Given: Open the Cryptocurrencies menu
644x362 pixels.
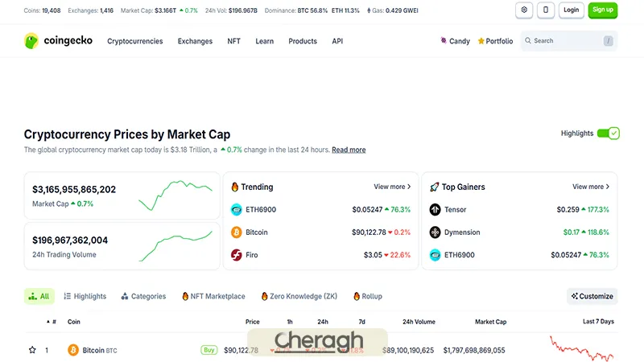Looking at the screenshot, I should point(134,41).
